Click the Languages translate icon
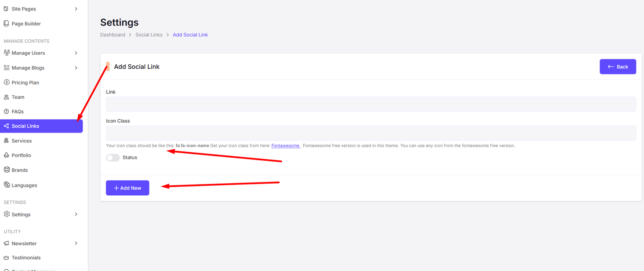 click(7, 185)
